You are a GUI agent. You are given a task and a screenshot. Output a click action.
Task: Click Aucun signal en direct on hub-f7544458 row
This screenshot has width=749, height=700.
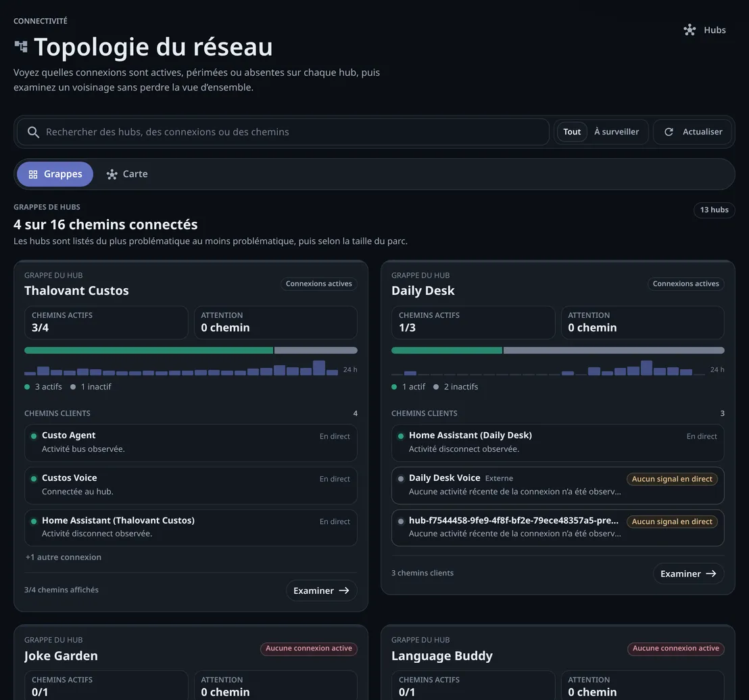pos(672,521)
